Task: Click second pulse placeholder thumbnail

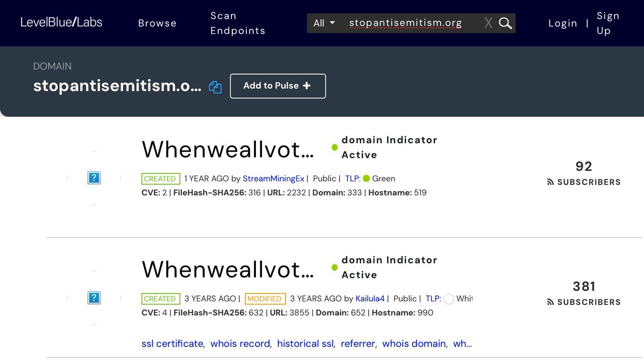Action: (94, 298)
